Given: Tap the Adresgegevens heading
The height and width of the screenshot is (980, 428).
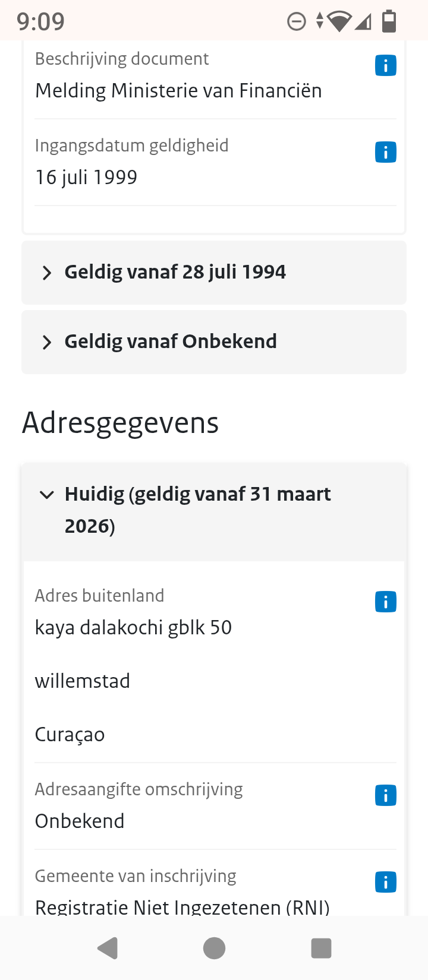Looking at the screenshot, I should (121, 423).
